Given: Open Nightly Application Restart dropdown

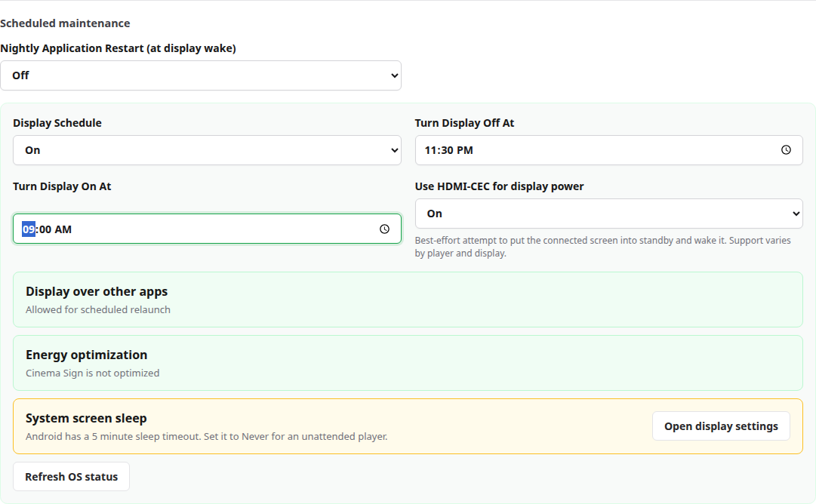Looking at the screenshot, I should 200,75.
